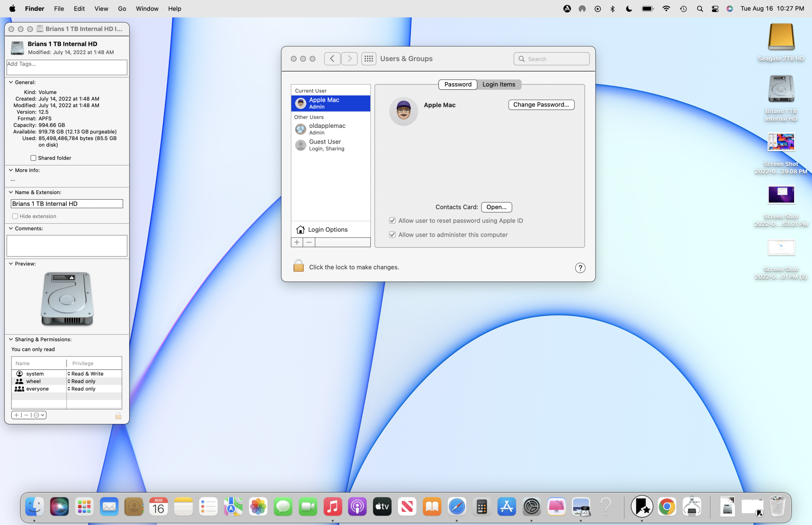Expand the Comments section disclosure triangle
This screenshot has height=525, width=812.
coord(11,228)
